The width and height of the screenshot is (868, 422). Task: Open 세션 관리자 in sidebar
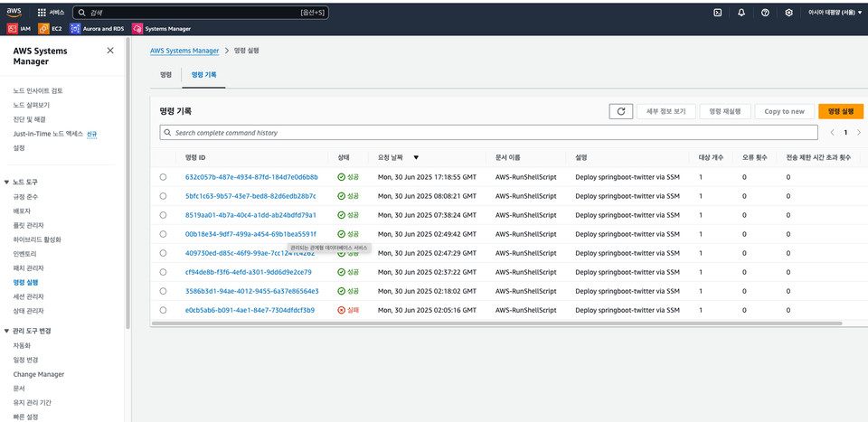click(28, 296)
